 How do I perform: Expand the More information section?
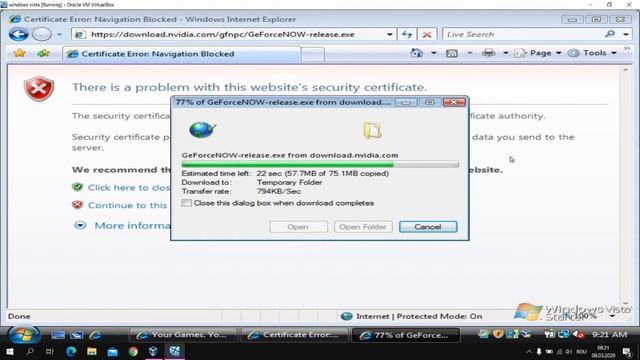click(x=80, y=225)
